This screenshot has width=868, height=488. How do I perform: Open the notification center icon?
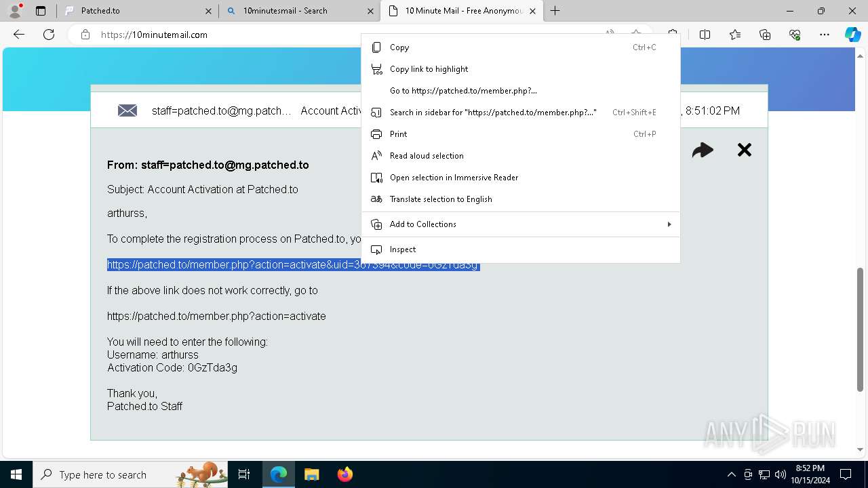pyautogui.click(x=846, y=474)
